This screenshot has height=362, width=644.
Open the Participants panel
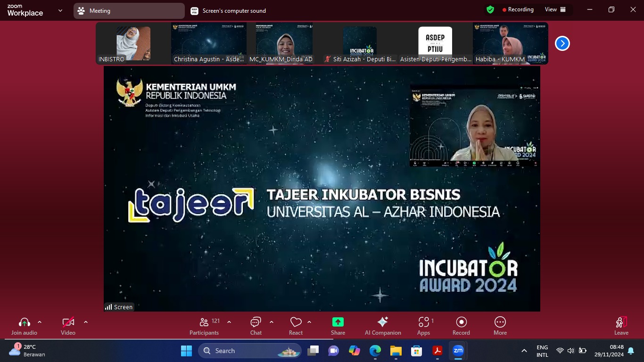tap(204, 326)
